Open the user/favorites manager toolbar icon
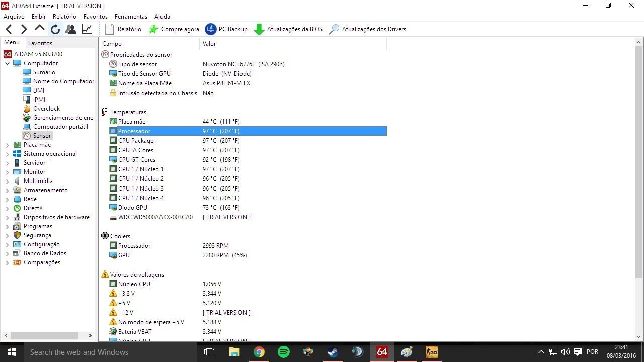The image size is (644, 362). coord(71,29)
